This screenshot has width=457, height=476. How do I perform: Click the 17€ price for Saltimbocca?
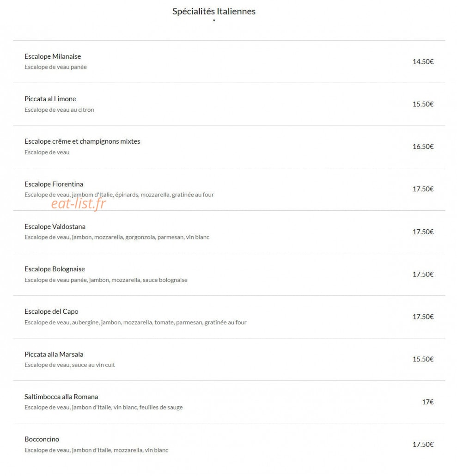click(428, 402)
